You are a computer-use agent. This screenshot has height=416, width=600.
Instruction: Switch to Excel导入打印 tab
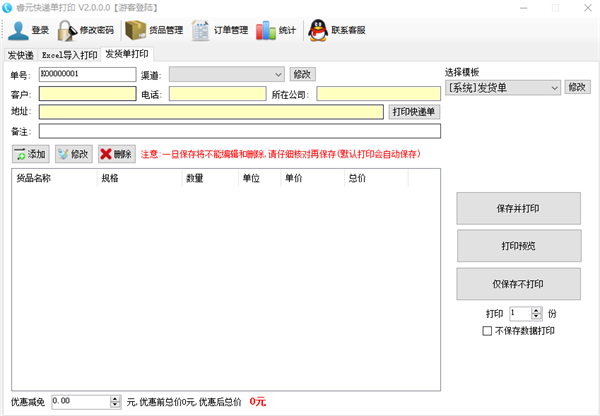[68, 54]
